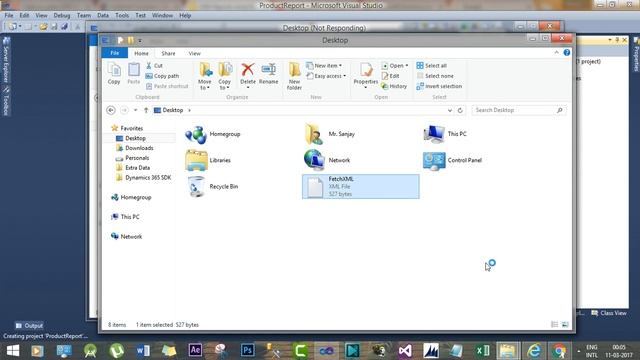
Task: Select the Recycle Bin item
Action: click(211, 187)
